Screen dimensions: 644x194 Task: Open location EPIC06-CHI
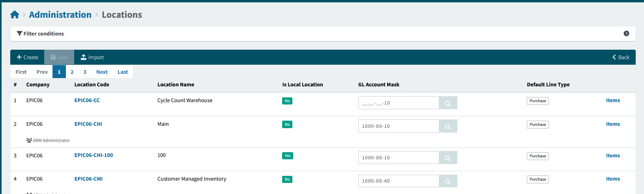[88, 124]
